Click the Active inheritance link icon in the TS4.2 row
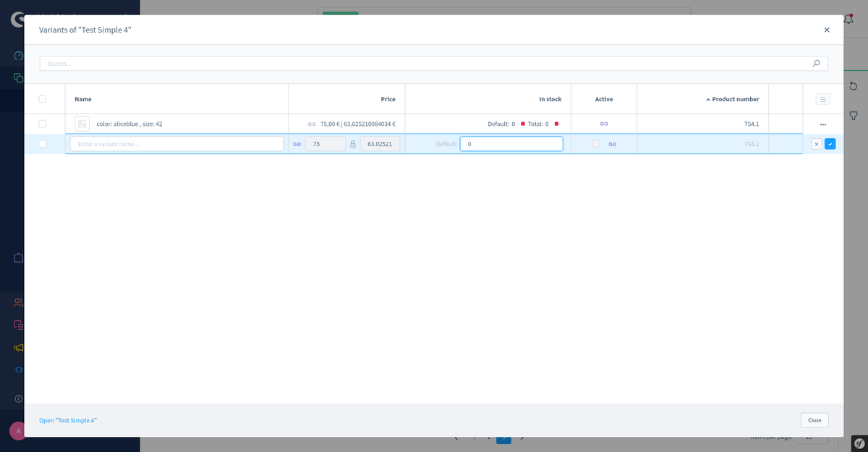The height and width of the screenshot is (452, 868). pos(612,144)
